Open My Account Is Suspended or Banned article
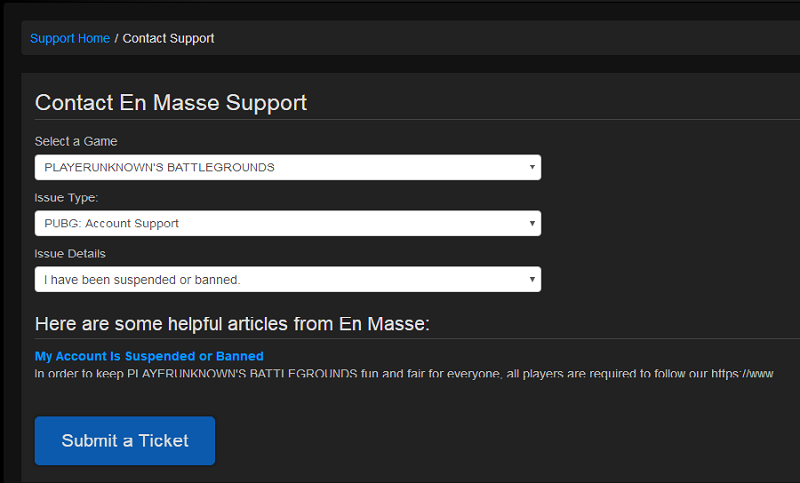 (x=149, y=356)
